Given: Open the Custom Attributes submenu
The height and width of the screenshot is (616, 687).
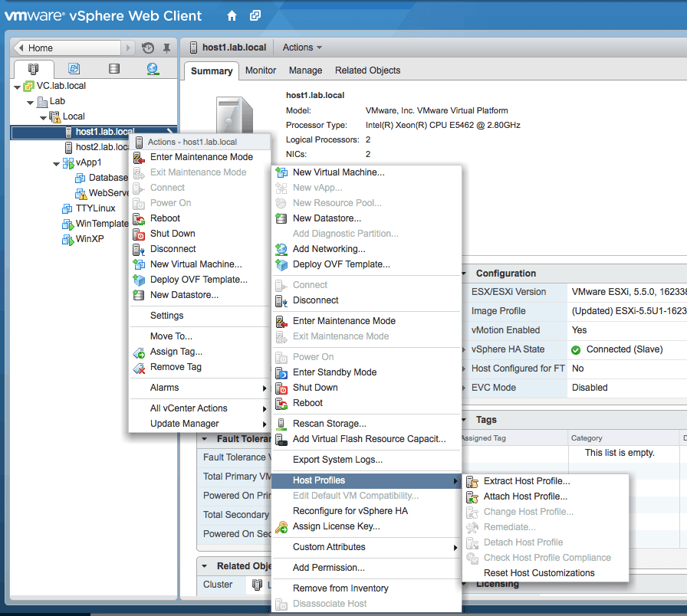Looking at the screenshot, I should (367, 547).
